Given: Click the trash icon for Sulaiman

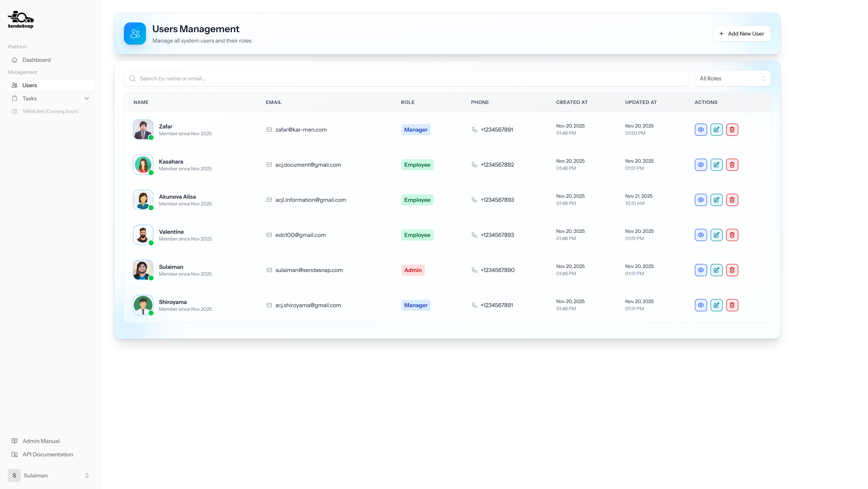Looking at the screenshot, I should pos(732,270).
